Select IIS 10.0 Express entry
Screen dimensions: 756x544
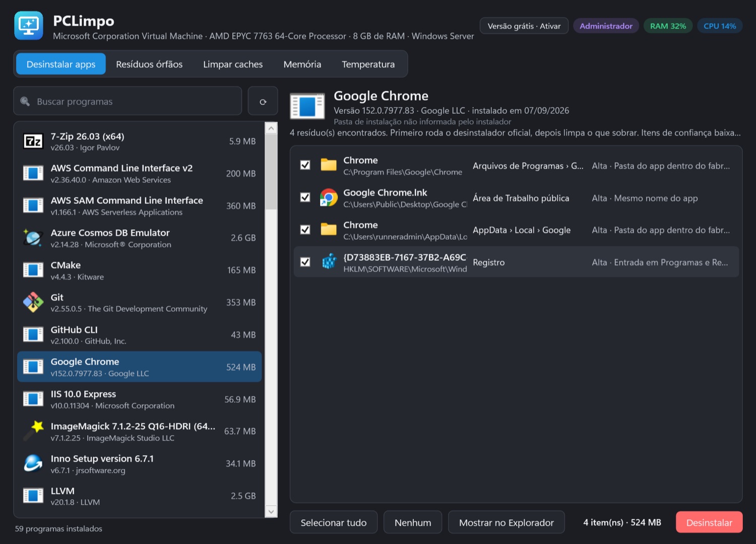point(140,399)
